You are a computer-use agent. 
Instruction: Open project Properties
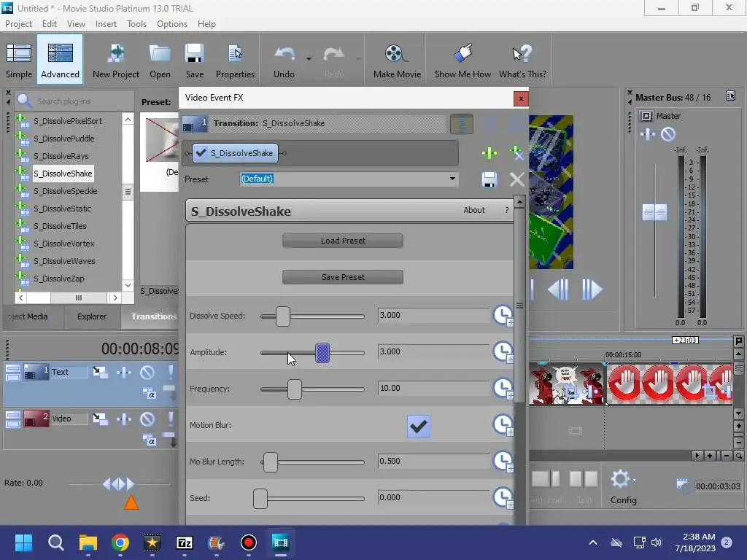coord(235,60)
